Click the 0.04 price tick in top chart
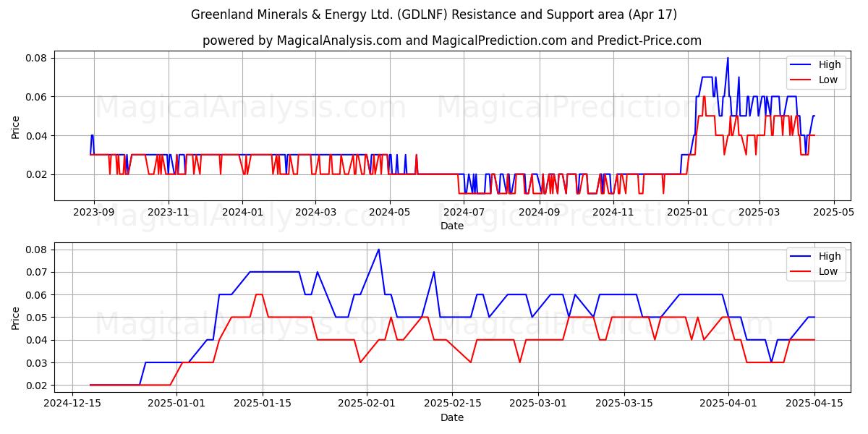 pos(37,136)
